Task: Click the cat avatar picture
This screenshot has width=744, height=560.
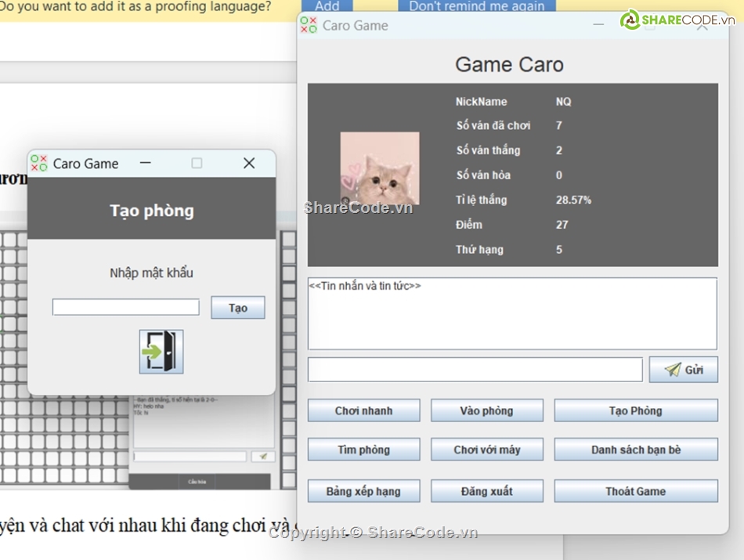Action: point(380,168)
